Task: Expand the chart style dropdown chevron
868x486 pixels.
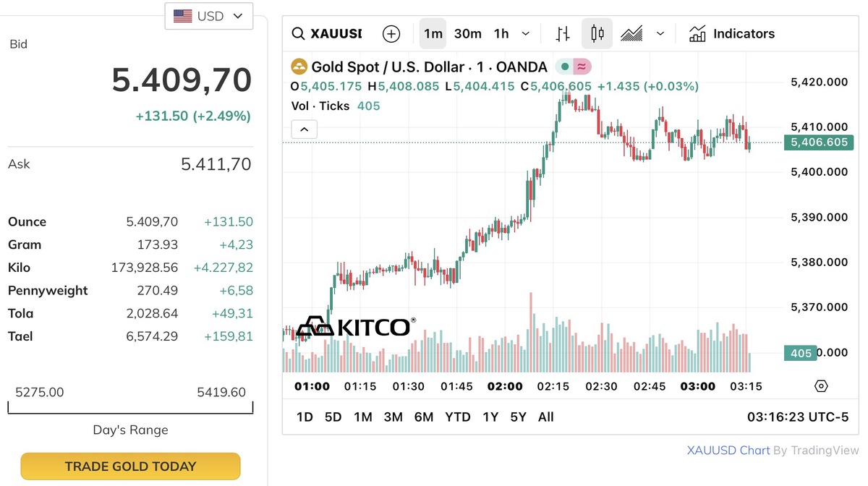Action: click(660, 34)
